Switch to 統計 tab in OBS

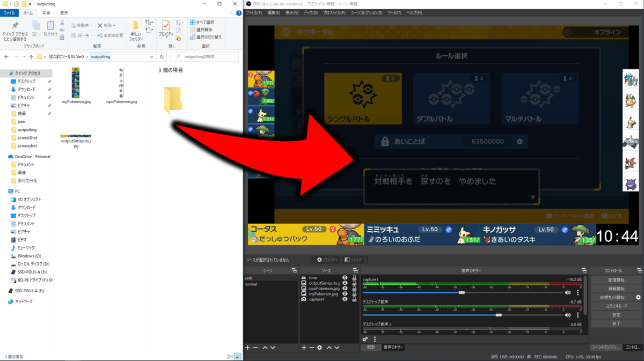371,348
